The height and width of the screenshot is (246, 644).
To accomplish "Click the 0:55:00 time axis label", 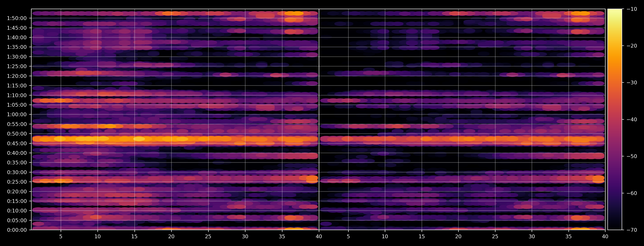I will (17, 124).
